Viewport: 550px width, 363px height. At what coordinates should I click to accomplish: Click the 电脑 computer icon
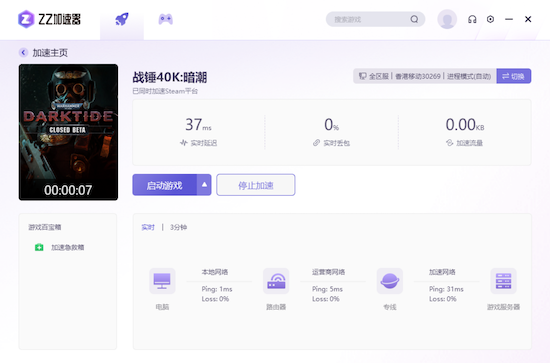coord(162,281)
